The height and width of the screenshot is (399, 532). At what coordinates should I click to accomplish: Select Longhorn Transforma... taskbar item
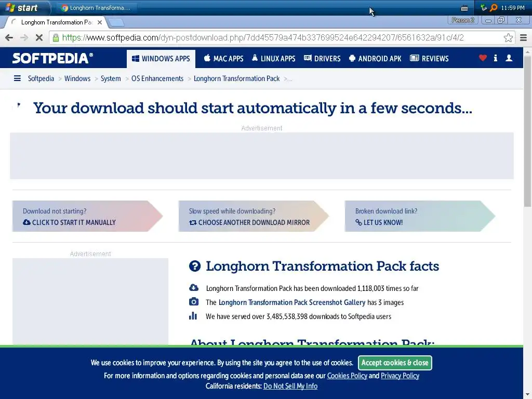(97, 8)
